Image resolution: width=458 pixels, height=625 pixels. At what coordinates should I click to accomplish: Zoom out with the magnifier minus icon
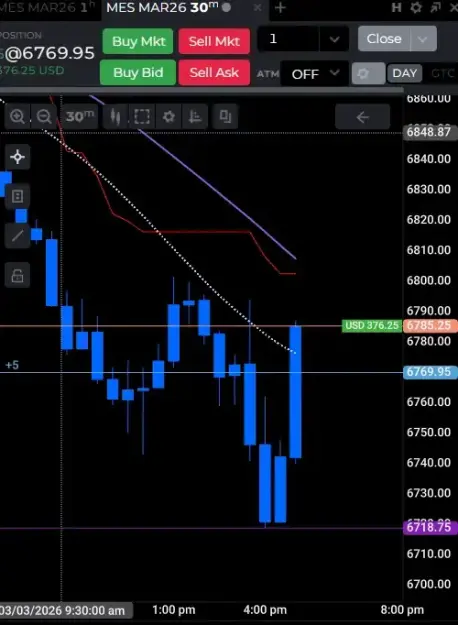tap(44, 116)
